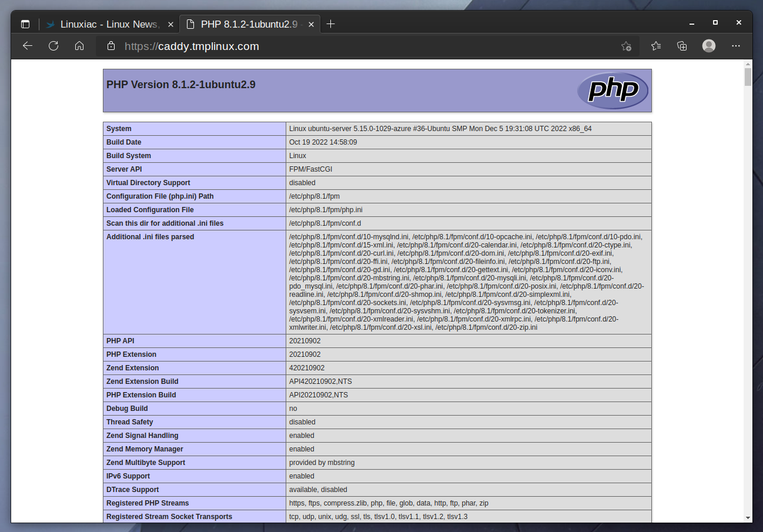This screenshot has width=763, height=532.
Task: Close the PHP 8.1.2-1ubuntu2.9 tab
Action: click(312, 24)
